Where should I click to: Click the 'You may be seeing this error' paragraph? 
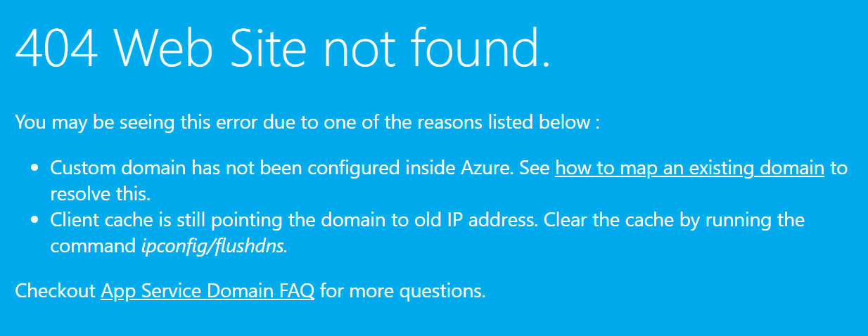click(307, 122)
